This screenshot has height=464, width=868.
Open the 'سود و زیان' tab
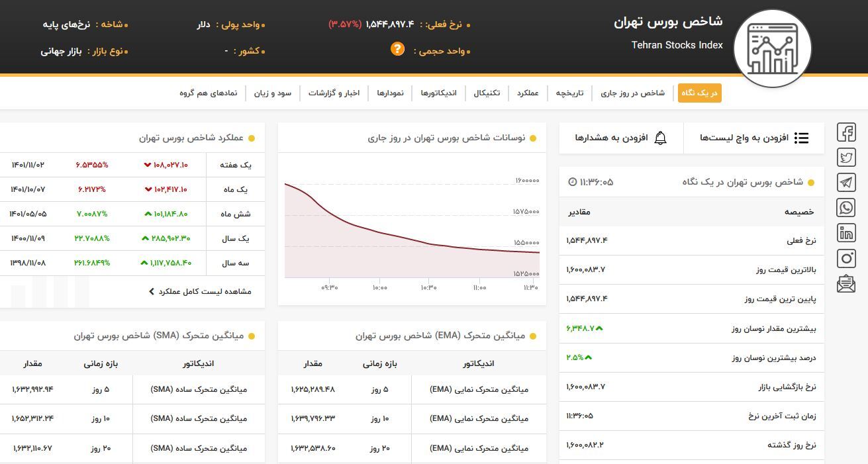pyautogui.click(x=272, y=93)
